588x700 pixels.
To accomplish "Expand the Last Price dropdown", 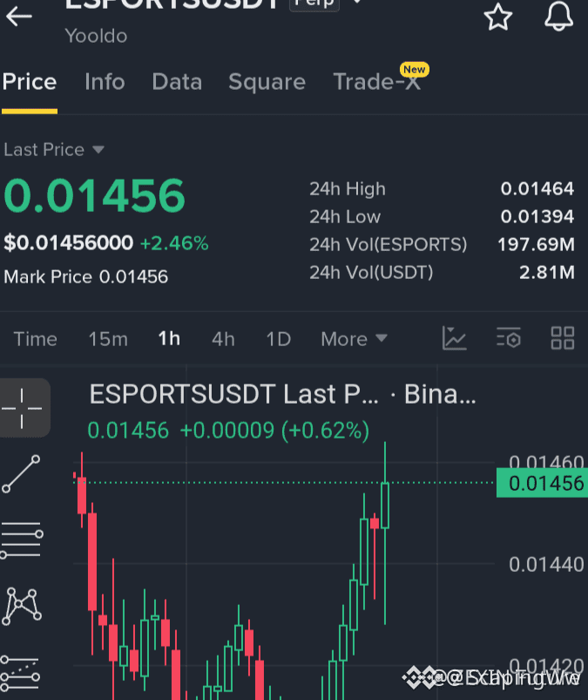I will (54, 150).
